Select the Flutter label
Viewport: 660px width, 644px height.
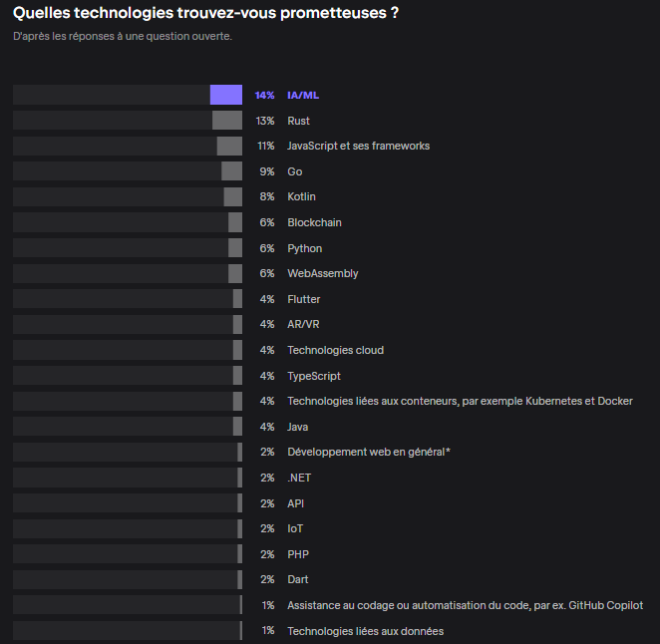(303, 299)
